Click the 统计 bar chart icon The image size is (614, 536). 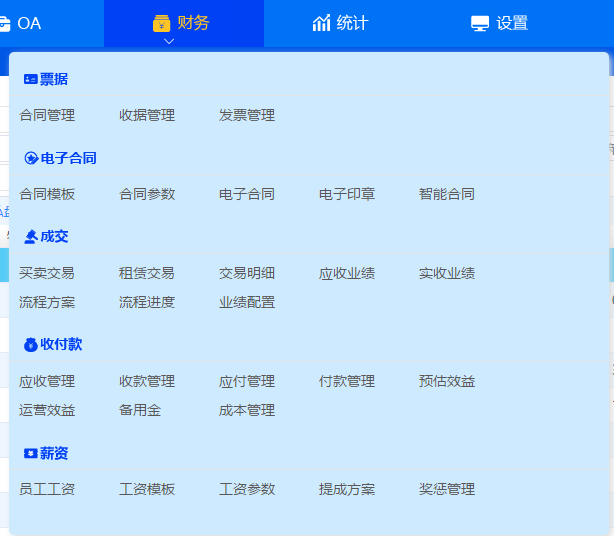(x=321, y=23)
